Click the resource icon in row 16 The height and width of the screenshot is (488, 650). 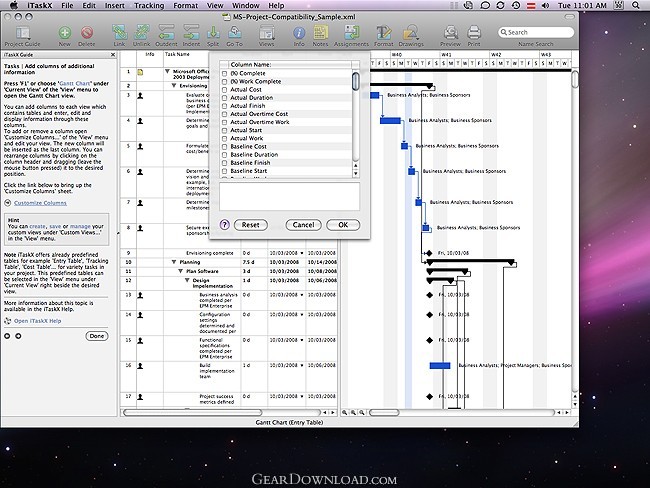pos(141,366)
